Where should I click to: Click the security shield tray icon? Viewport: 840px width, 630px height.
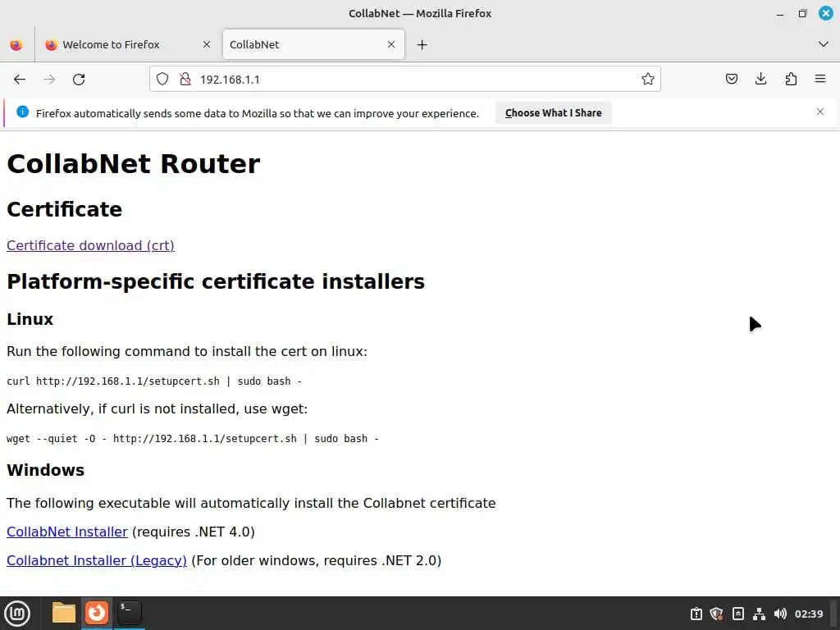[x=716, y=614]
